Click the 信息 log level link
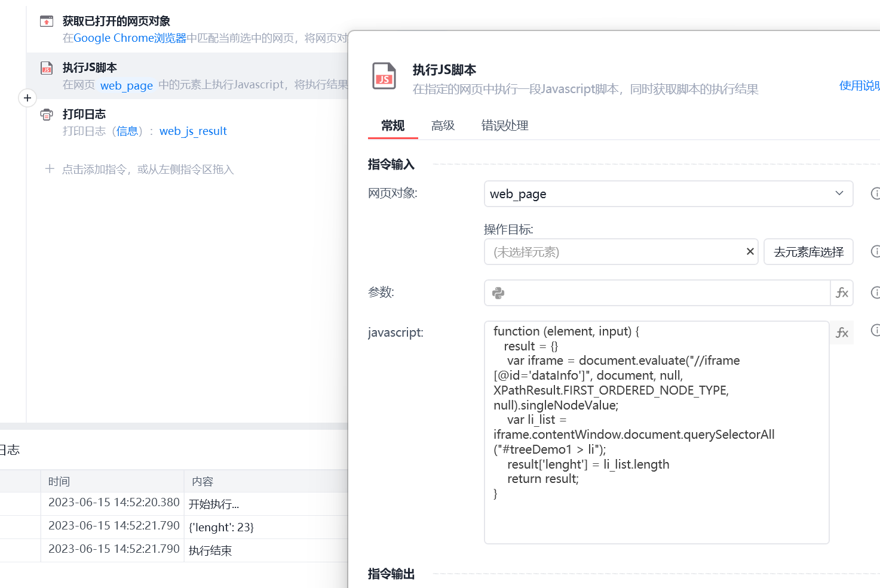The width and height of the screenshot is (880, 588). (x=127, y=131)
